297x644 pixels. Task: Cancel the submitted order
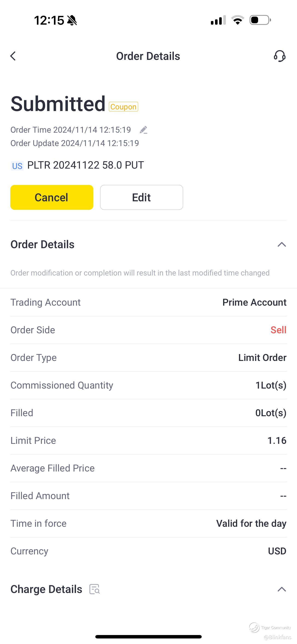[x=52, y=197]
